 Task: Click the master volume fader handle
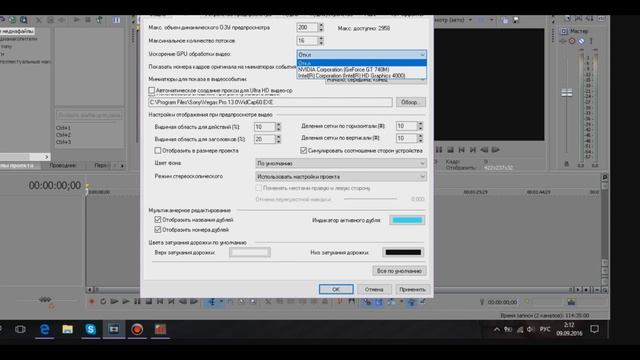[x=567, y=93]
